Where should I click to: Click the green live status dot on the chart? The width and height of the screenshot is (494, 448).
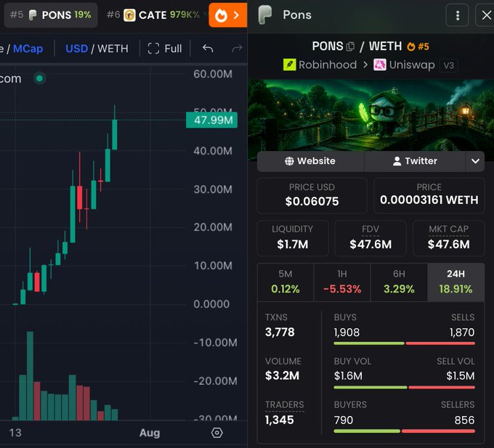pyautogui.click(x=40, y=78)
